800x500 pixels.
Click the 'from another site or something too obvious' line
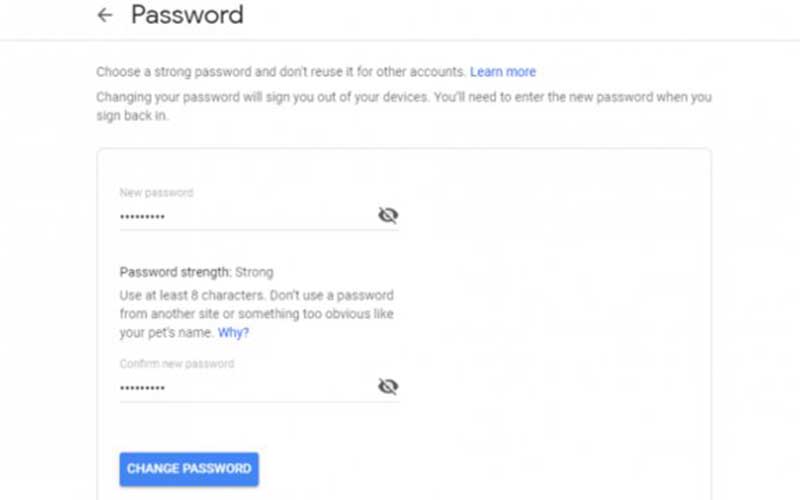click(x=257, y=314)
